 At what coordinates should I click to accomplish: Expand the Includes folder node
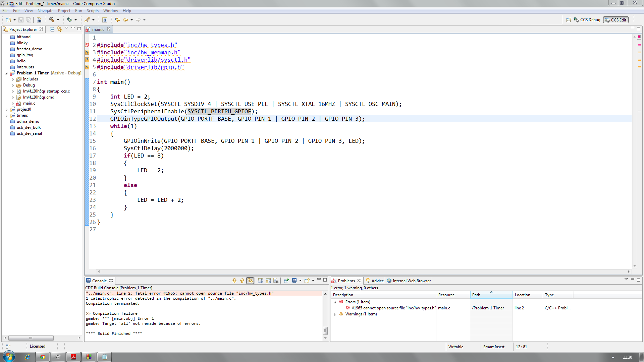point(13,79)
